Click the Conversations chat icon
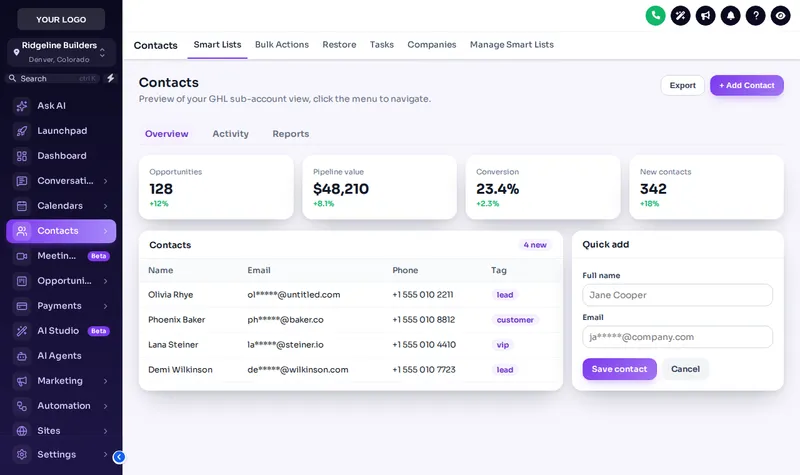 point(22,181)
